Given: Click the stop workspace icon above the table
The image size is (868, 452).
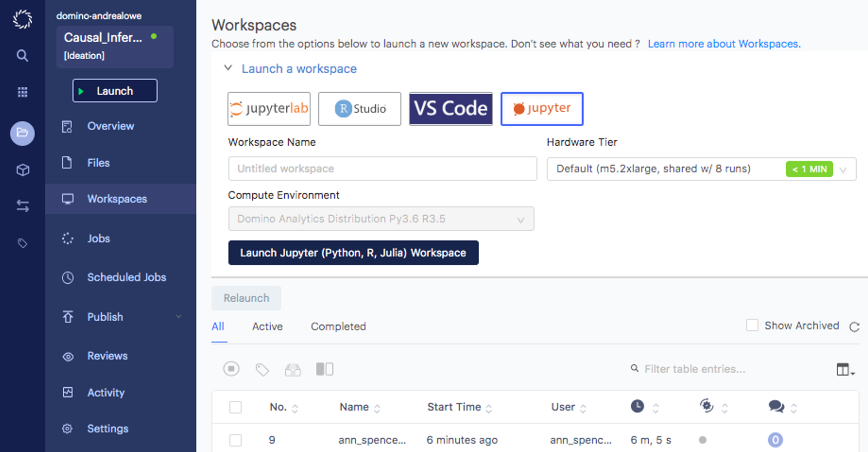Looking at the screenshot, I should [231, 369].
